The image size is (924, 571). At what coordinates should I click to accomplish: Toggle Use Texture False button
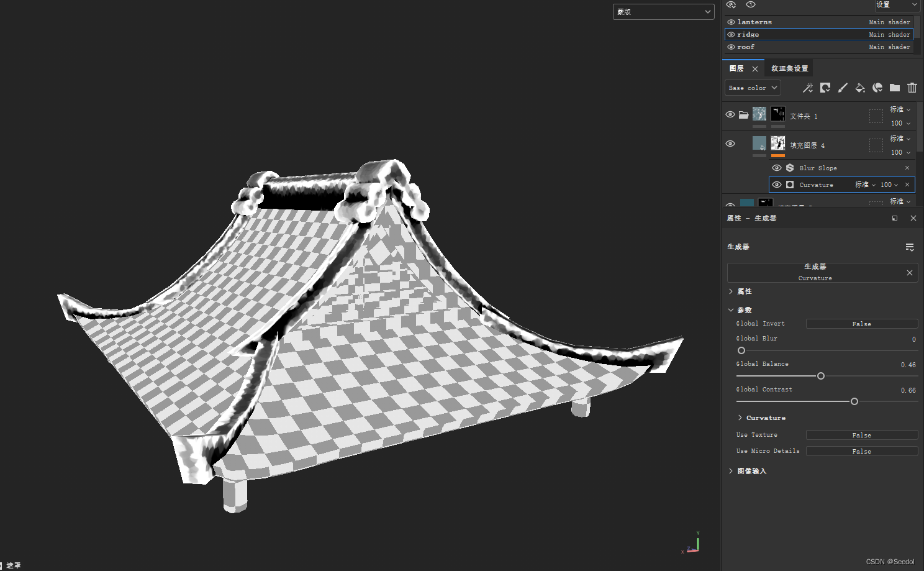pos(862,435)
